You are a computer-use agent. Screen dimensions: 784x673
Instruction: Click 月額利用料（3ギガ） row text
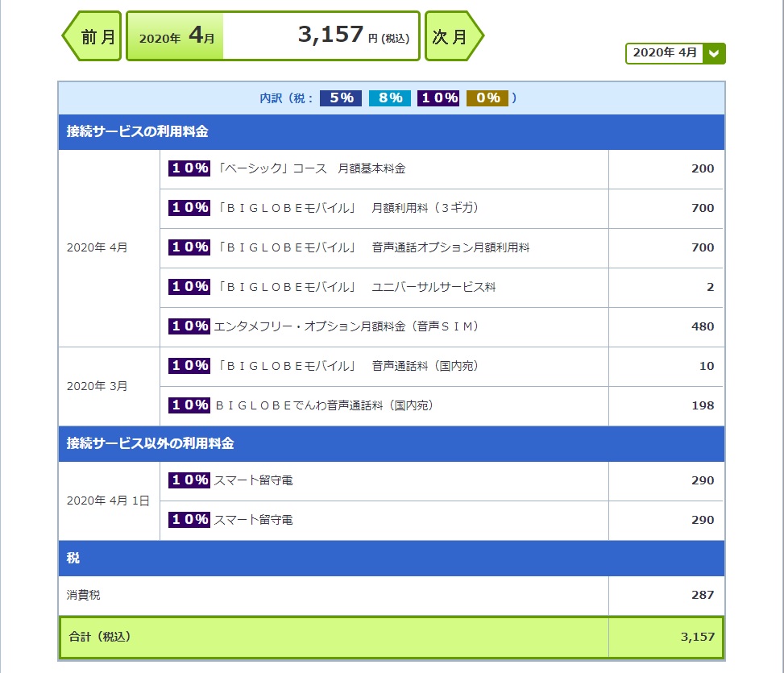[425, 208]
